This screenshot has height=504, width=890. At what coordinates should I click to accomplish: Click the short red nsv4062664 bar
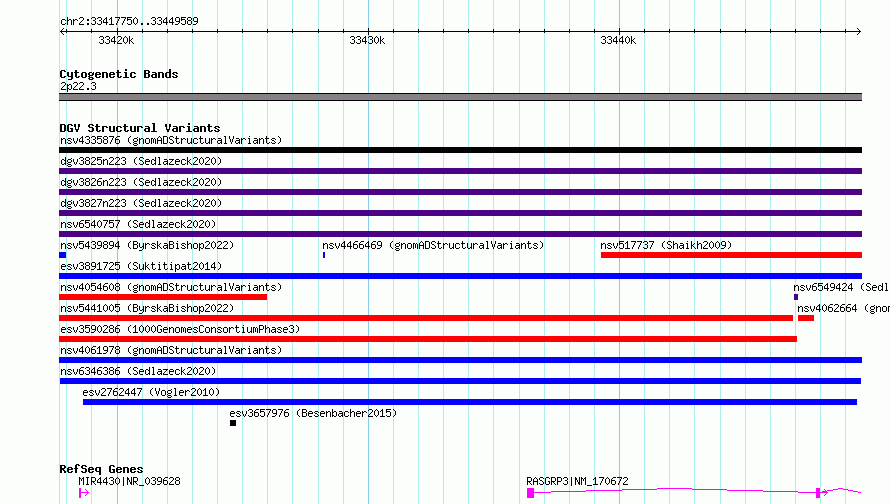[806, 318]
